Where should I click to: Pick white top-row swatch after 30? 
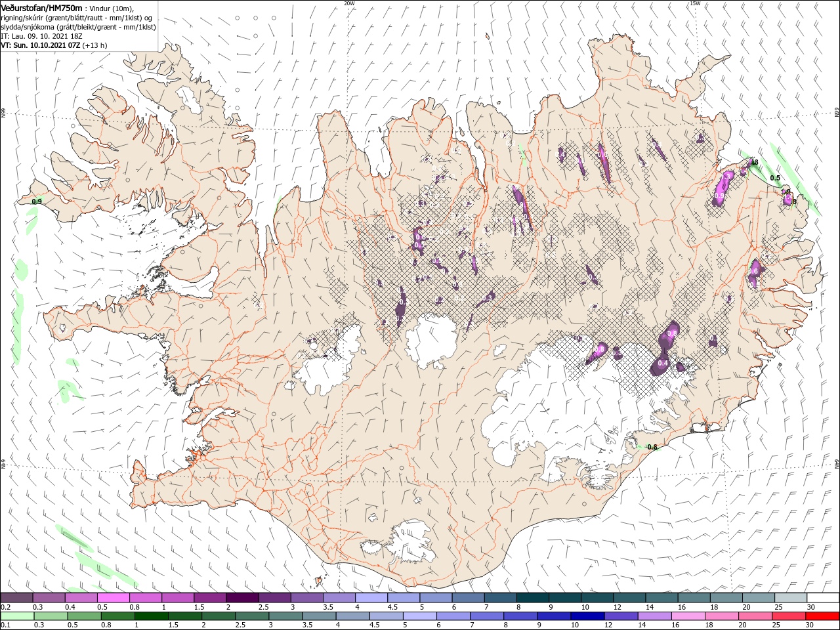click(x=823, y=598)
